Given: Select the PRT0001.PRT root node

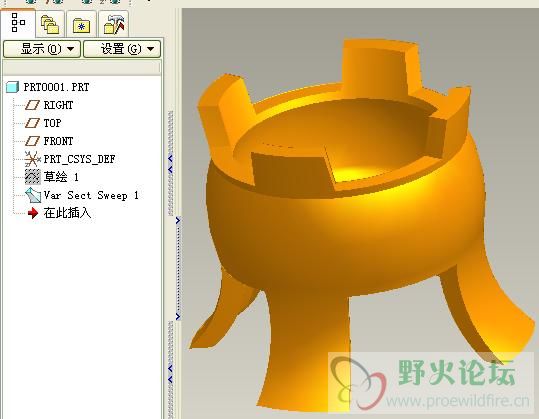Looking at the screenshot, I should tap(56, 87).
